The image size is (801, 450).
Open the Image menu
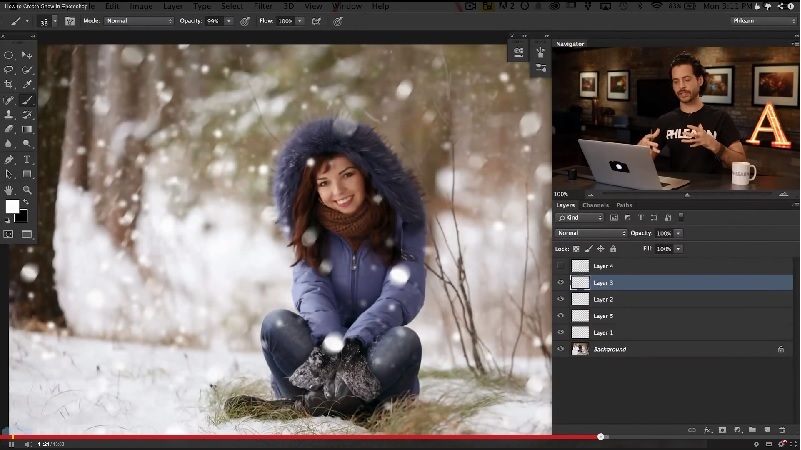tap(140, 6)
